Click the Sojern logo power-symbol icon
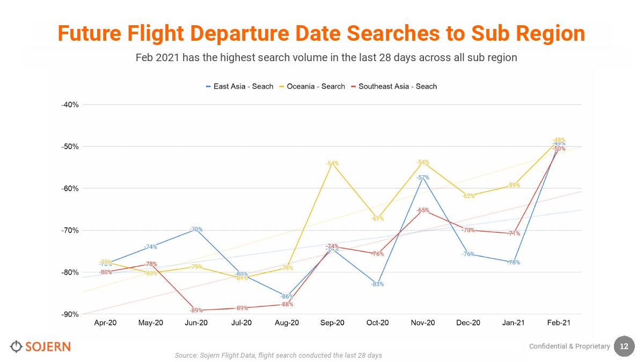Image resolution: width=644 pixels, height=362 pixels. tap(16, 346)
